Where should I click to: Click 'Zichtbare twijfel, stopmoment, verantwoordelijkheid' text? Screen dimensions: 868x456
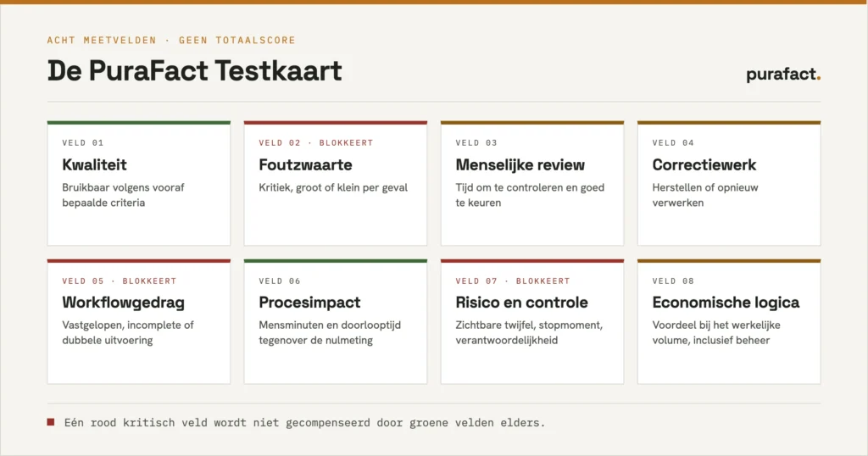[x=529, y=332]
